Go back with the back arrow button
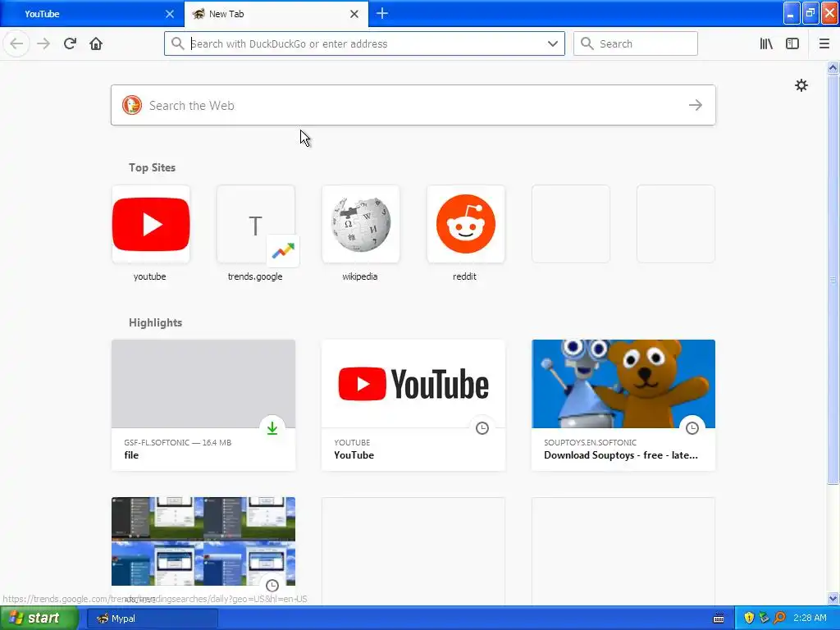Image resolution: width=840 pixels, height=630 pixels. click(16, 43)
